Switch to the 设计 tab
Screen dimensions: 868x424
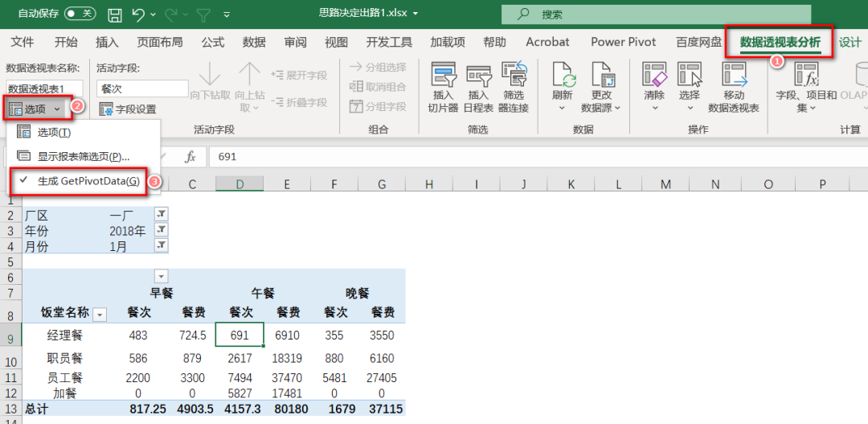coord(850,42)
